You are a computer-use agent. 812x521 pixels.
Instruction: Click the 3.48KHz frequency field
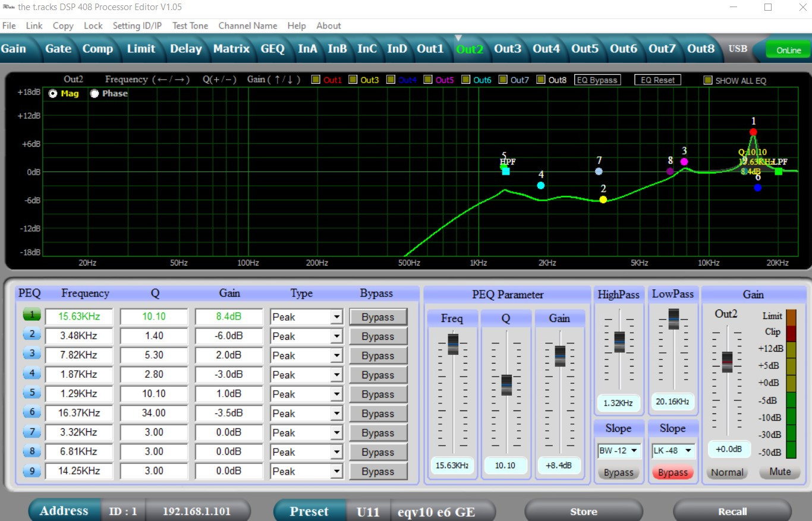(79, 336)
